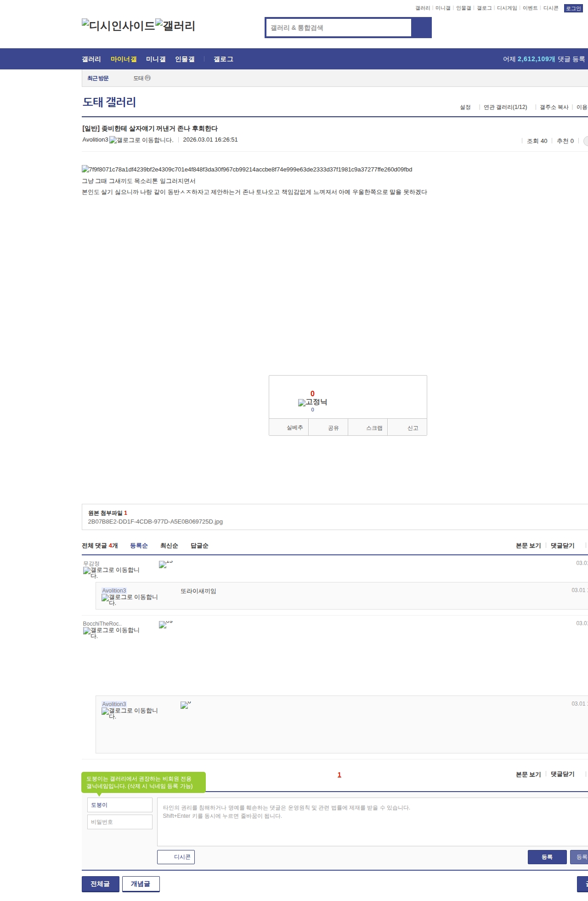Sort comments by 답글순
The image size is (588, 901).
(x=199, y=546)
